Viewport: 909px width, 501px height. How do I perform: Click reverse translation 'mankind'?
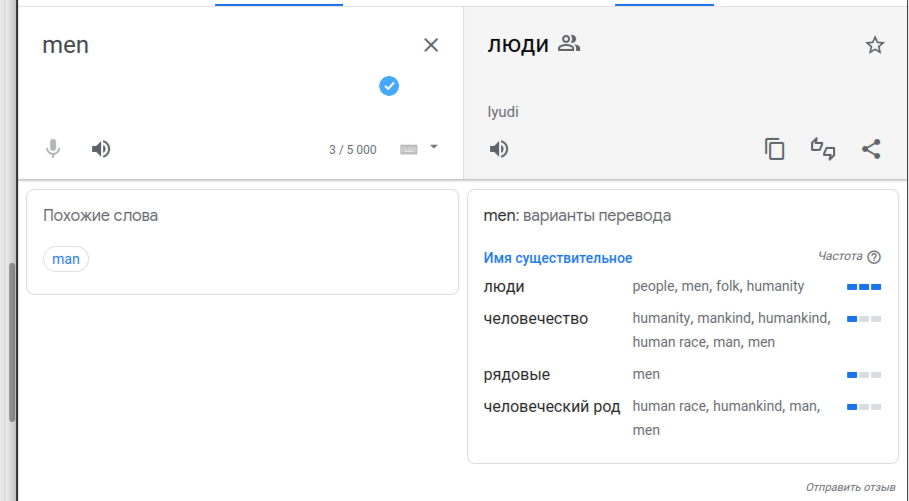725,318
